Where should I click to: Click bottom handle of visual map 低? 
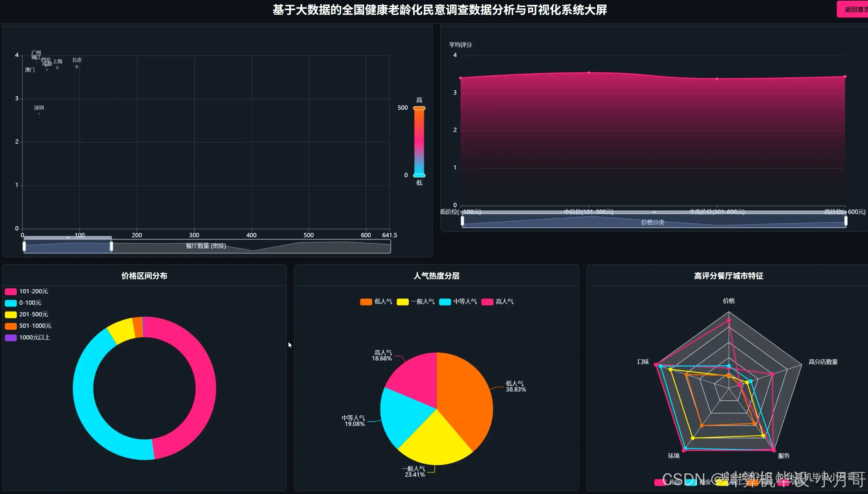419,176
